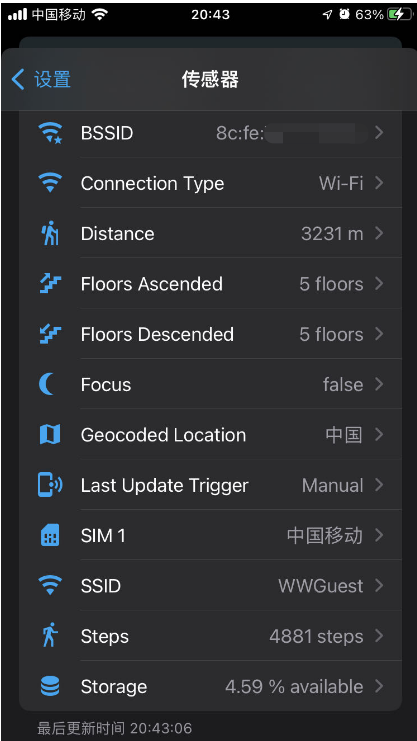Tap the Connection Type Wi-Fi icon
Screen dimensions: 417x741
tap(50, 183)
